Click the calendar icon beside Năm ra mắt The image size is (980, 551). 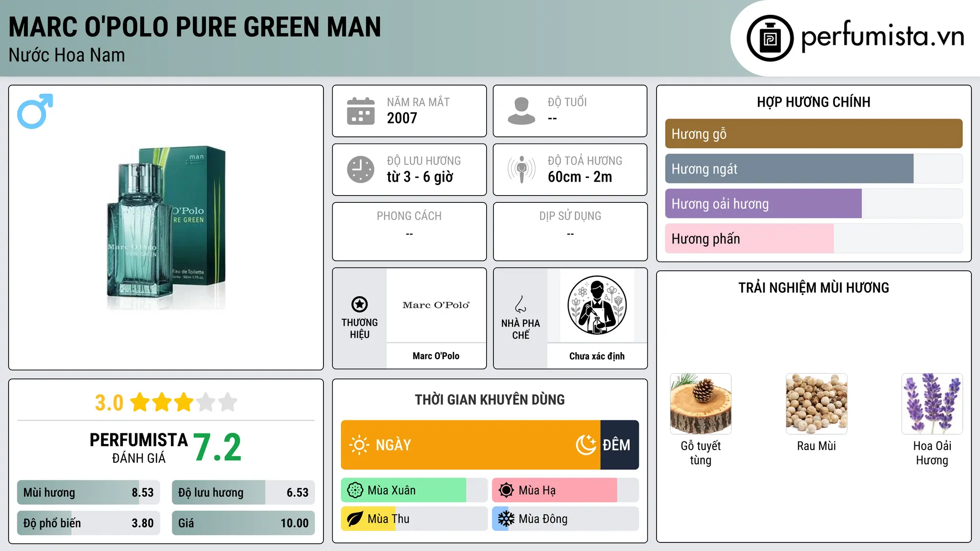(361, 111)
